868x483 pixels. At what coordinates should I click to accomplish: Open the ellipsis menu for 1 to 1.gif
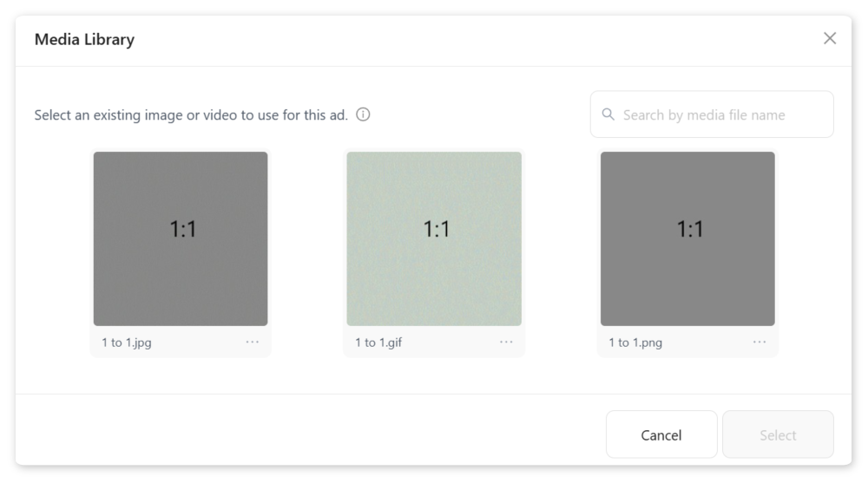coord(506,342)
